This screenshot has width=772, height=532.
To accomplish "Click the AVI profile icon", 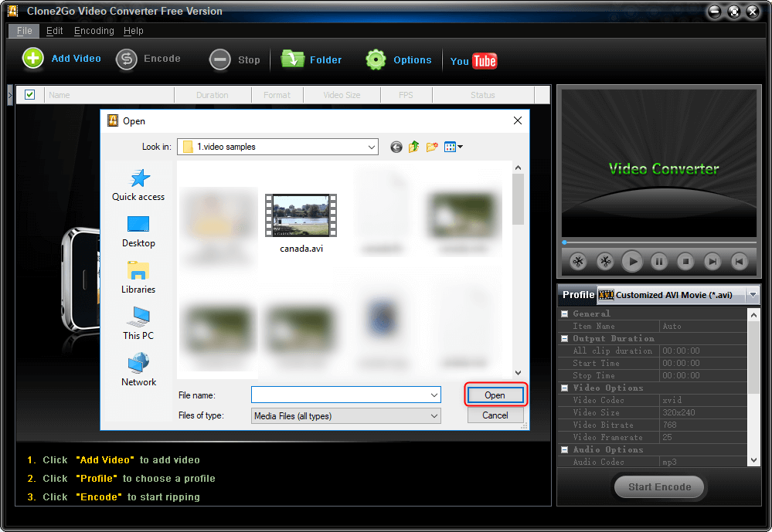I will (606, 295).
